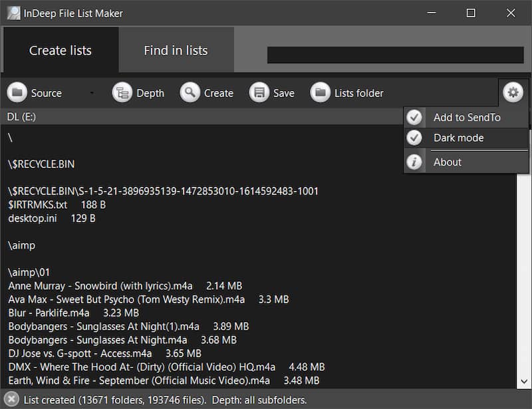532x409 pixels.
Task: Click the Save disk icon
Action: (x=259, y=92)
